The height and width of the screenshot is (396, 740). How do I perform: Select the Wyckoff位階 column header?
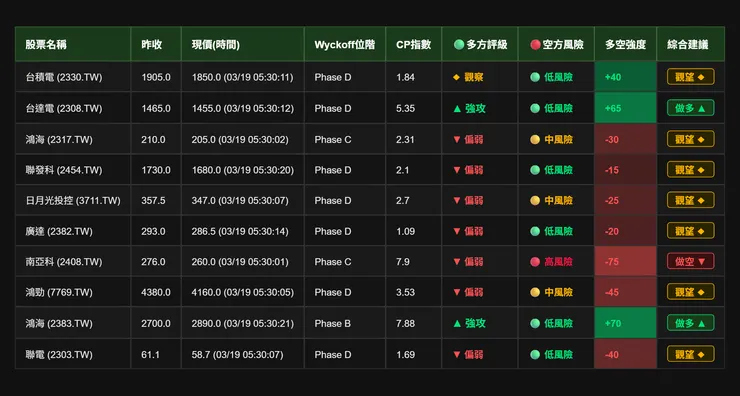coord(345,44)
